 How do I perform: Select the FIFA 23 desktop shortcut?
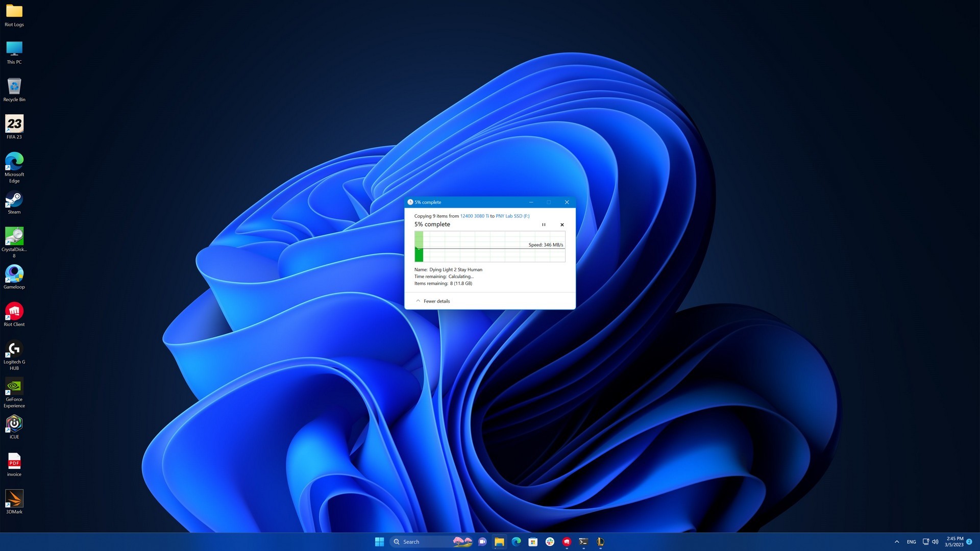[x=14, y=127]
